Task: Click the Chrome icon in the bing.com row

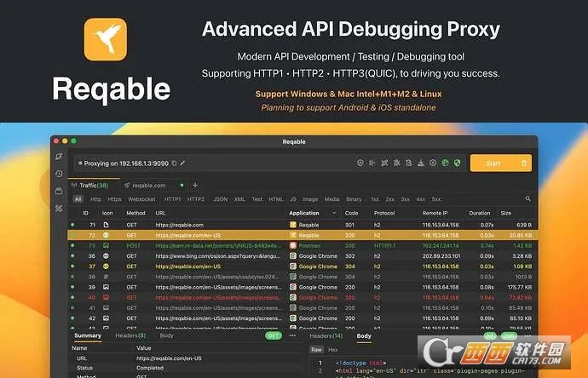Action: point(293,256)
